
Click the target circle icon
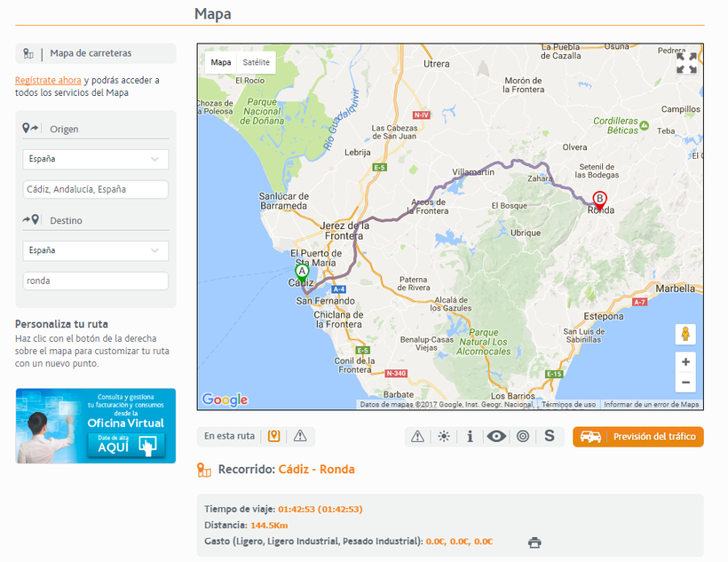click(x=523, y=437)
